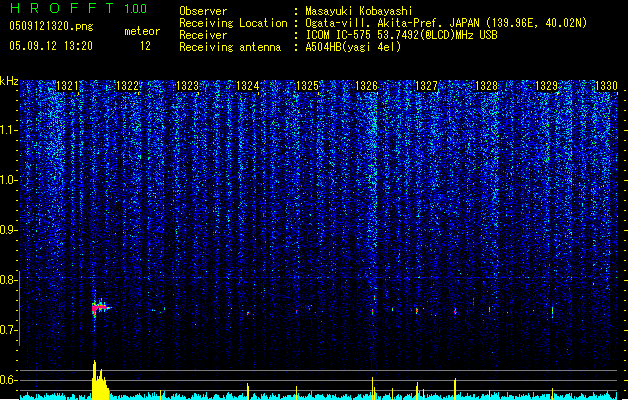The height and width of the screenshot is (400, 629).
Task: Click the 1330 time marker
Action: 607,86
